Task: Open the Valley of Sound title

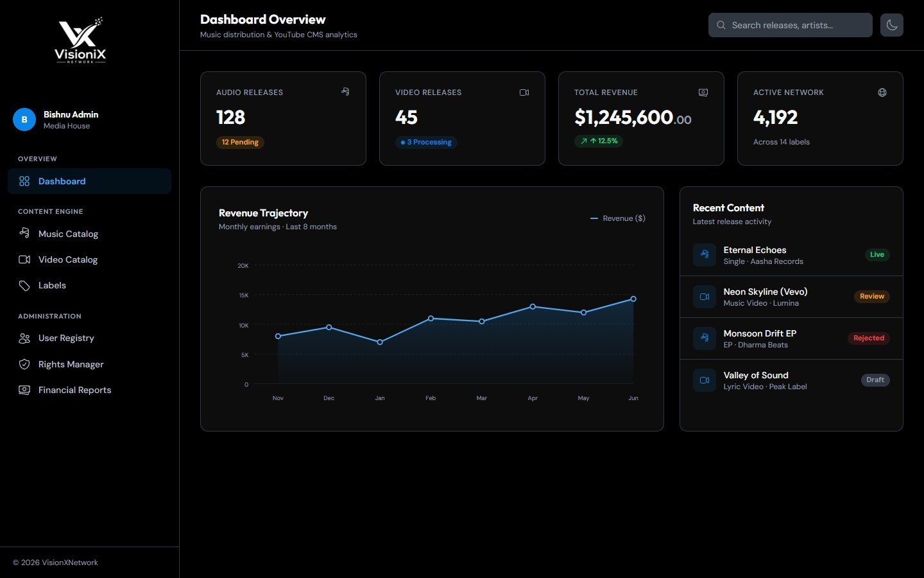Action: [x=756, y=375]
